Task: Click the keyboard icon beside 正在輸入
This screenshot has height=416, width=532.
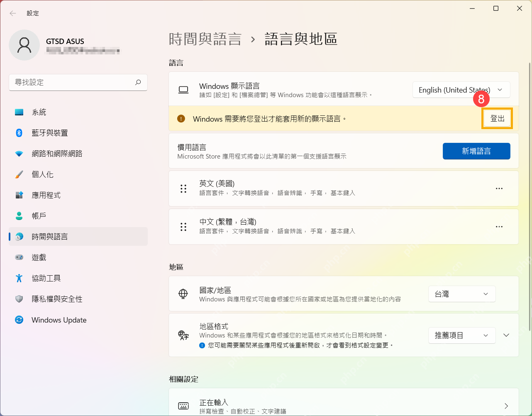Action: [183, 406]
